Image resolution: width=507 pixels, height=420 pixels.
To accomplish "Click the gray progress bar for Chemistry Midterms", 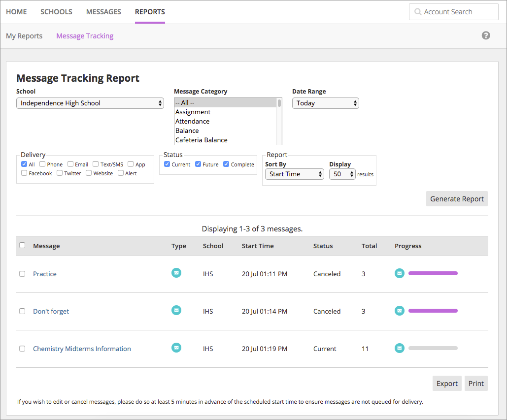I will (x=433, y=348).
